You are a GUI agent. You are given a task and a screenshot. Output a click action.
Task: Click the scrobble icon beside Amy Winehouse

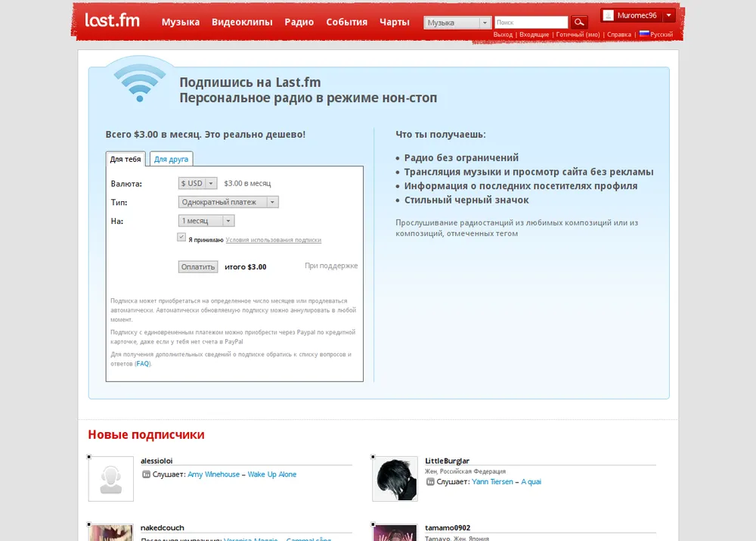tap(146, 474)
